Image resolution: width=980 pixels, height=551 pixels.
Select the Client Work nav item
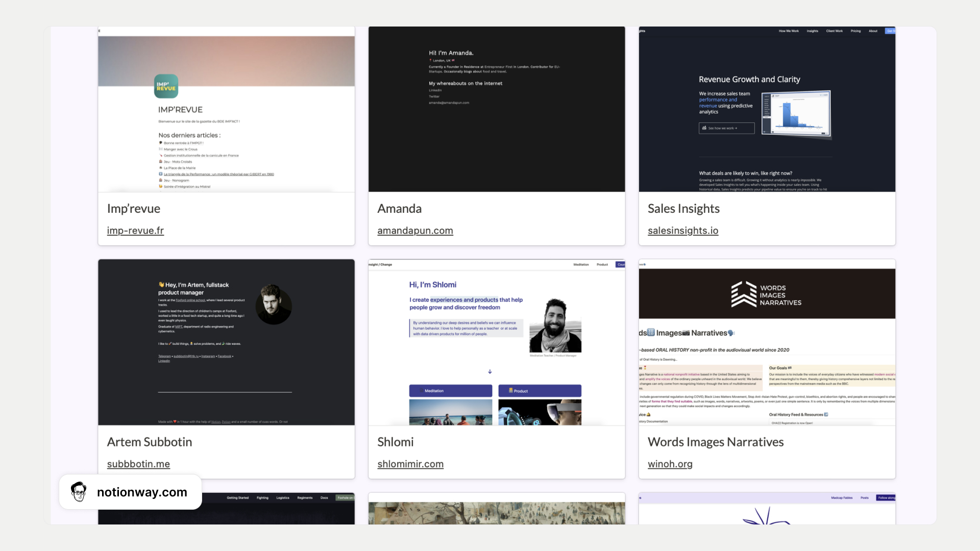(x=835, y=31)
